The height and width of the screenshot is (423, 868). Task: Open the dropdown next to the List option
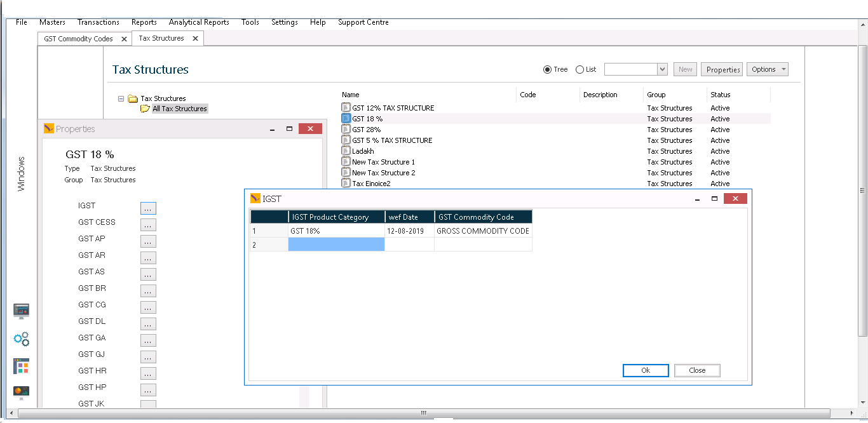point(662,70)
